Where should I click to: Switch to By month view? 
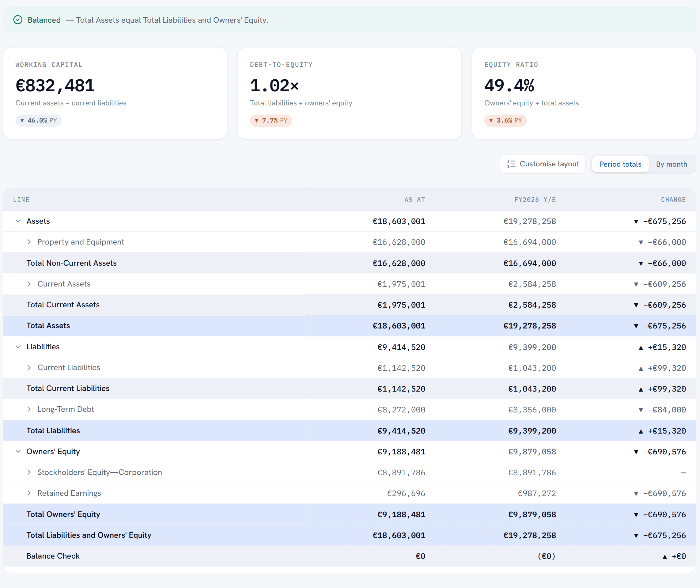tap(671, 164)
